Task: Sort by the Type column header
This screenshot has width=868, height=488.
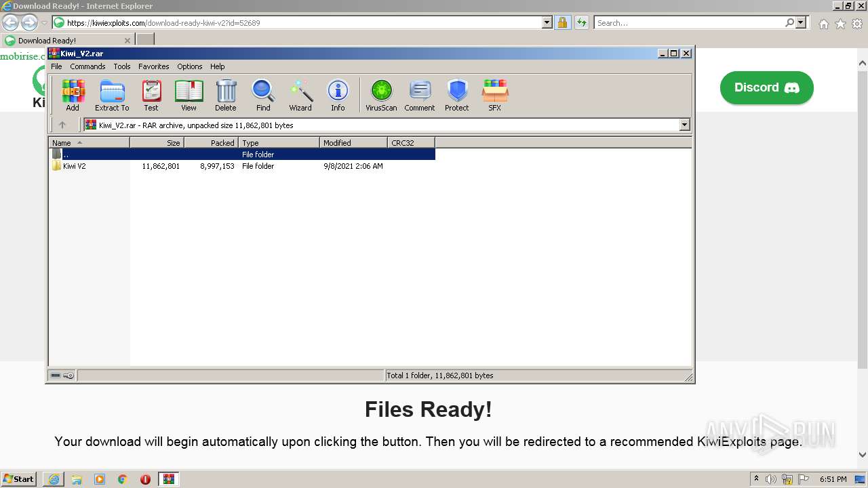Action: (279, 143)
